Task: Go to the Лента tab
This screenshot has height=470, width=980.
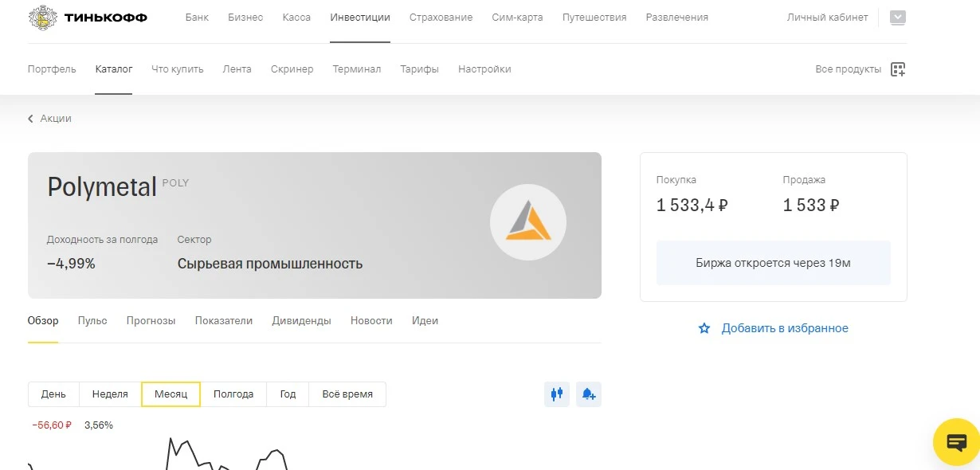Action: point(237,69)
